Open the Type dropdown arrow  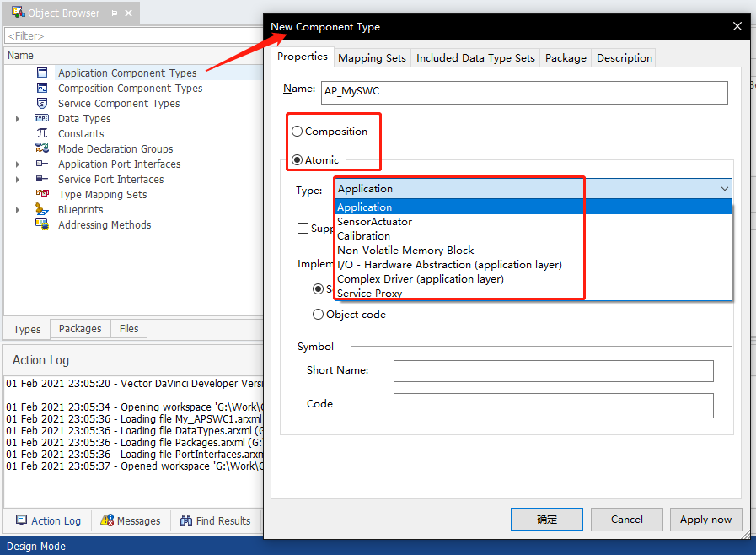[x=724, y=188]
